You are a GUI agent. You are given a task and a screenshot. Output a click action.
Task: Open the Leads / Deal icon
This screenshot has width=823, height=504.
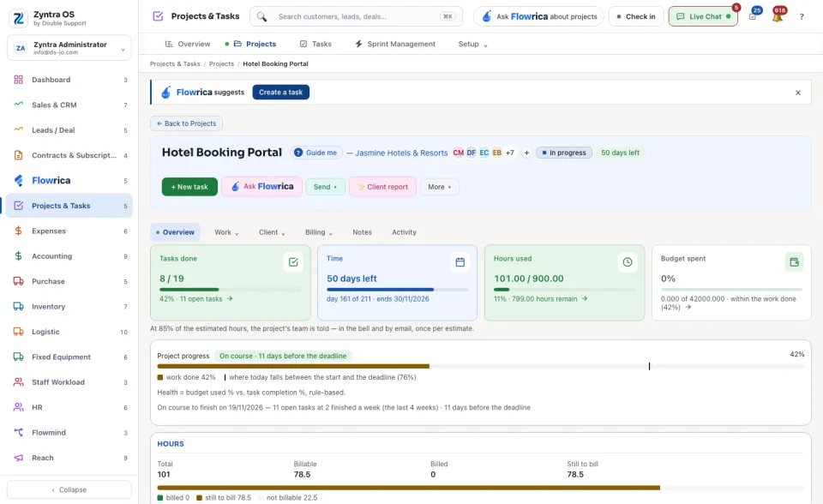[18, 130]
